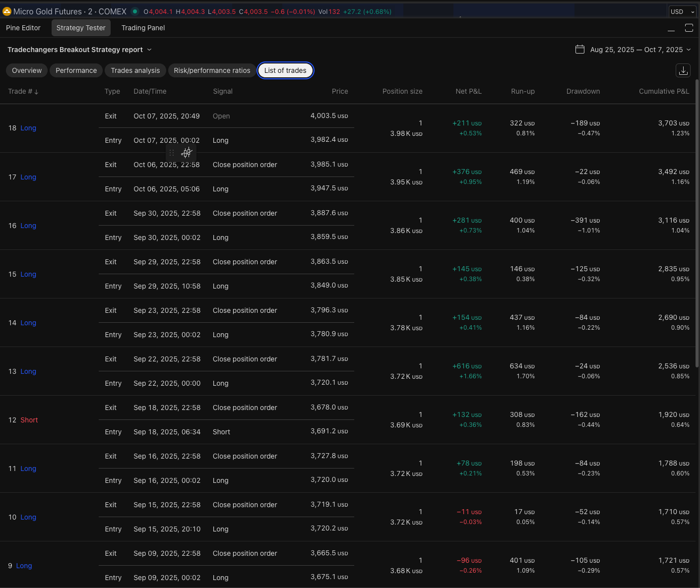The width and height of the screenshot is (700, 588).
Task: Click the Micro Gold Futures symbol logo
Action: tap(7, 11)
